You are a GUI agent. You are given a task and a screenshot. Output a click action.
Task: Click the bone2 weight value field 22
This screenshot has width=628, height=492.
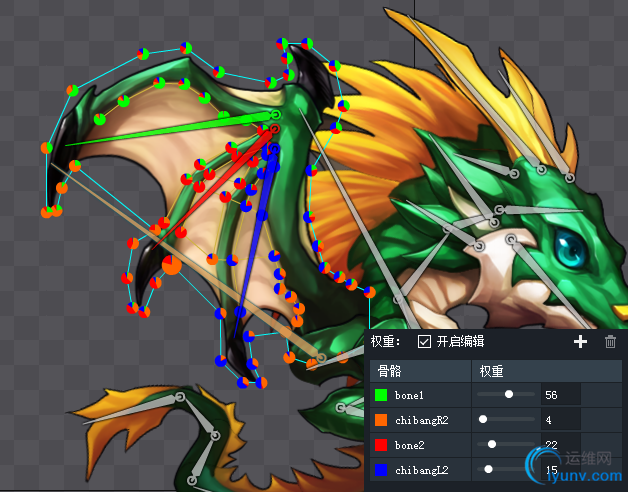click(x=560, y=445)
